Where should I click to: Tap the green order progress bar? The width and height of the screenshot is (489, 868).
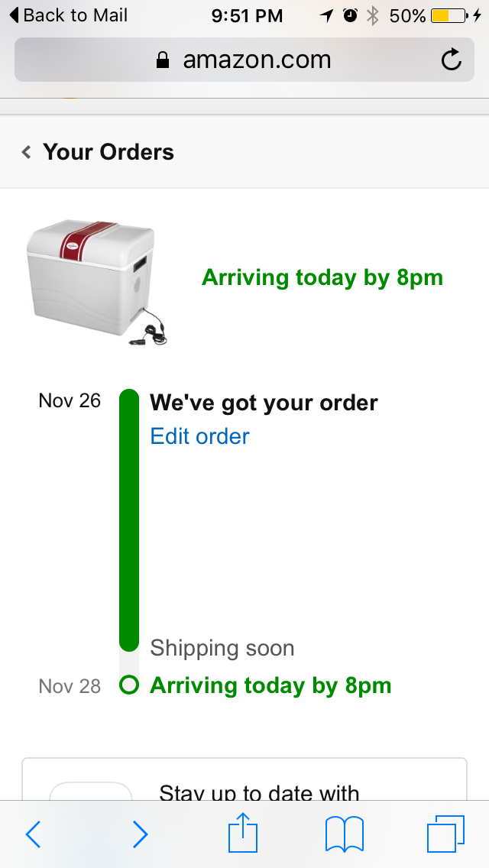pos(129,520)
